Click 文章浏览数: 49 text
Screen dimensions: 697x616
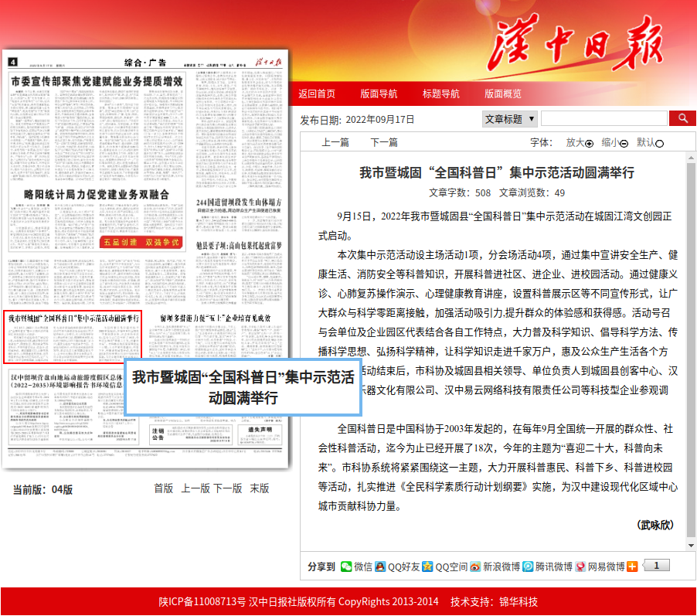pos(532,192)
